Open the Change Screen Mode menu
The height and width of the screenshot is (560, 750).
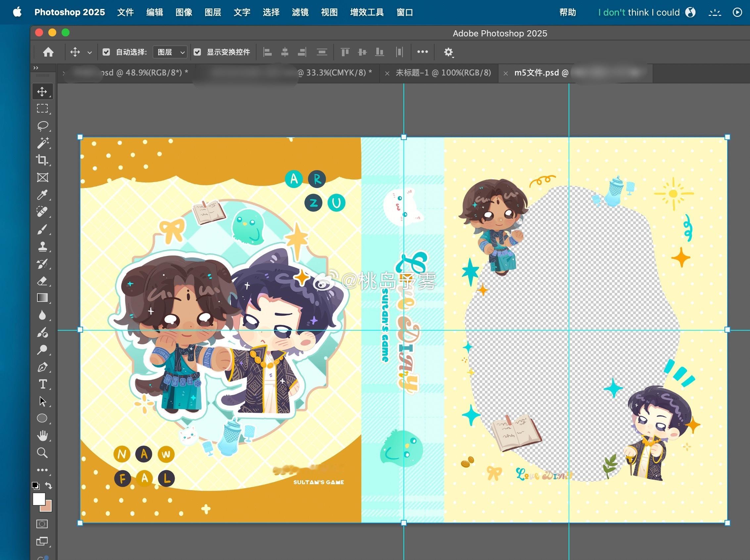(x=42, y=541)
